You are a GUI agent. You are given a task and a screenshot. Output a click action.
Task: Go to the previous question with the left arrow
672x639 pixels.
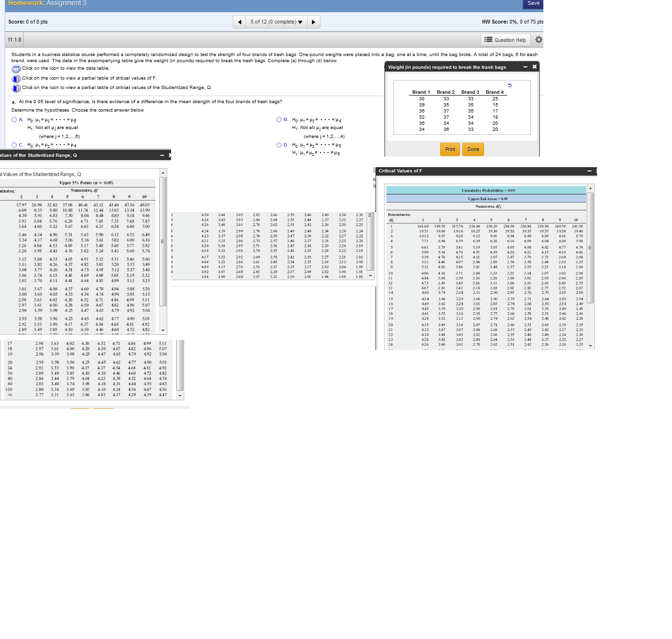click(x=239, y=21)
